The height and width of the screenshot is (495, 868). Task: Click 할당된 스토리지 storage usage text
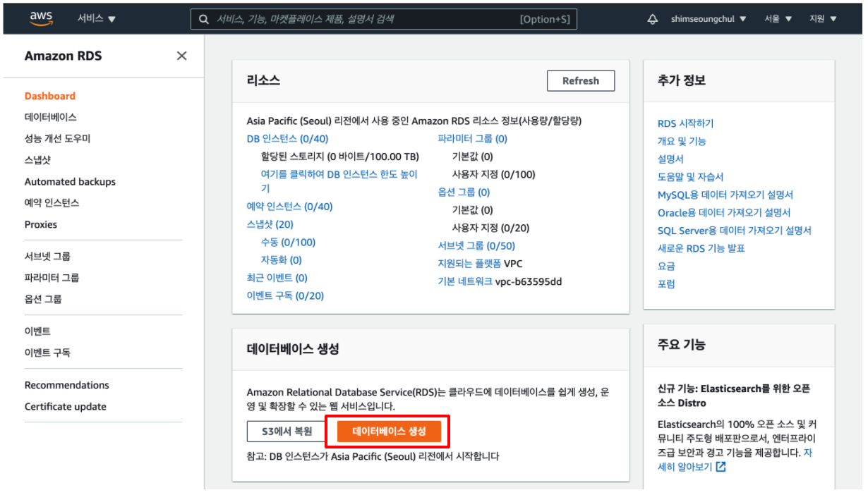[x=340, y=157]
